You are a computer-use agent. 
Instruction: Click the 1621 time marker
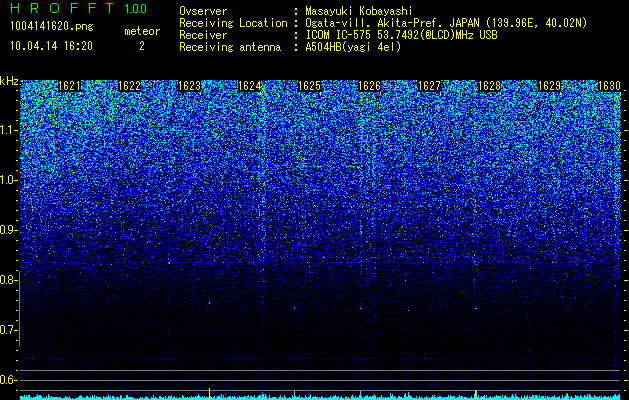pyautogui.click(x=69, y=86)
